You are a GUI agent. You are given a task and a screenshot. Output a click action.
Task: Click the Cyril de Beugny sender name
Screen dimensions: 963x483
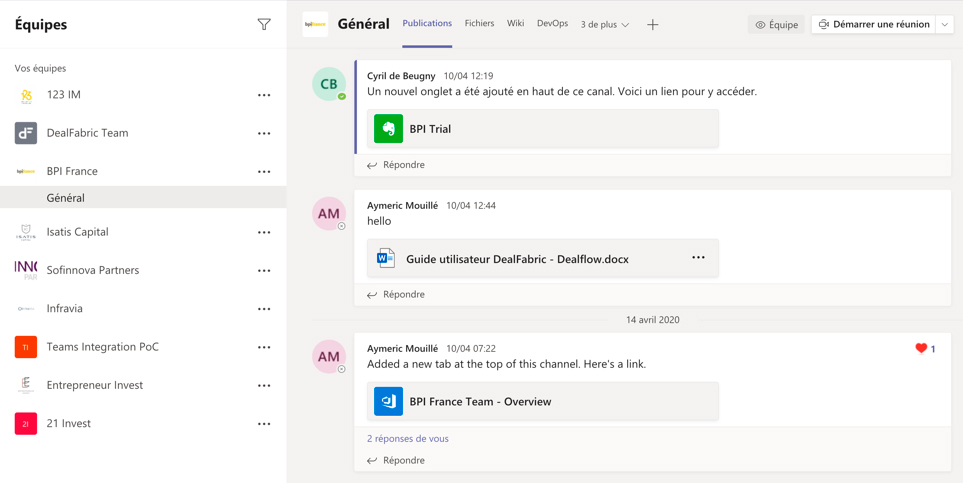tap(401, 76)
